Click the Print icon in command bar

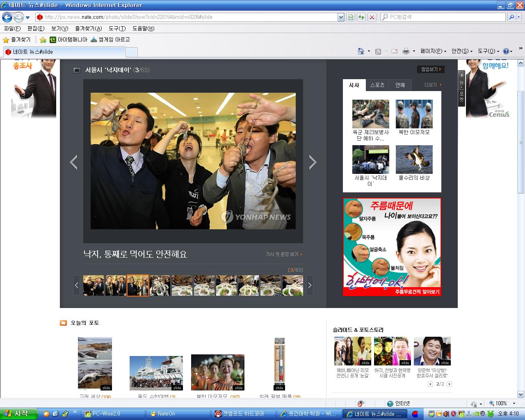(406, 51)
